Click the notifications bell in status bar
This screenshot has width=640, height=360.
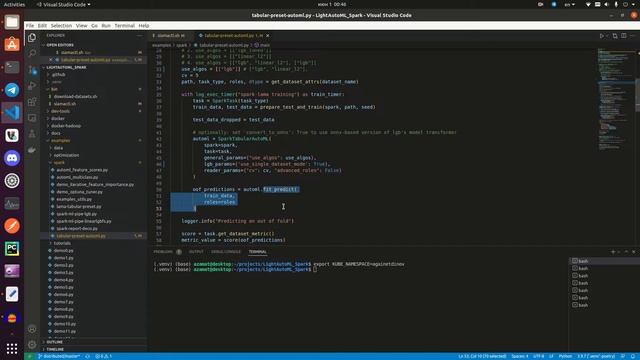(x=633, y=356)
